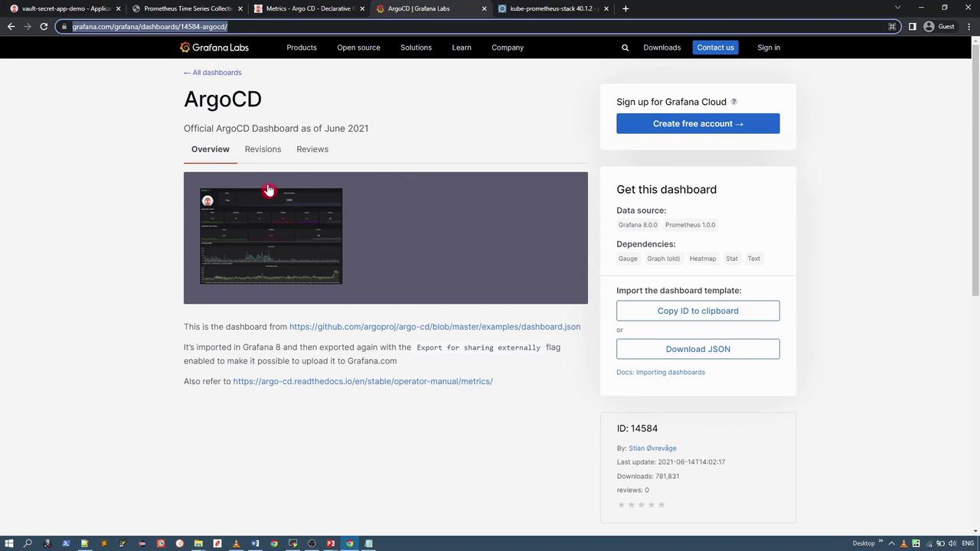Click the Heatmap dependency tag
This screenshot has width=980, height=551.
(x=703, y=259)
